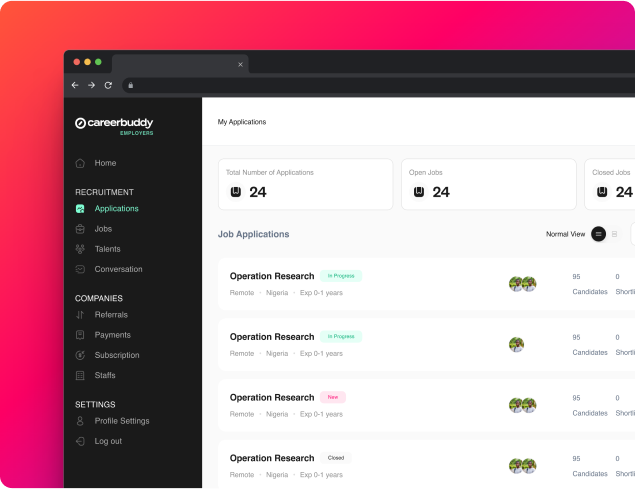Click the pink New status badge

333,397
